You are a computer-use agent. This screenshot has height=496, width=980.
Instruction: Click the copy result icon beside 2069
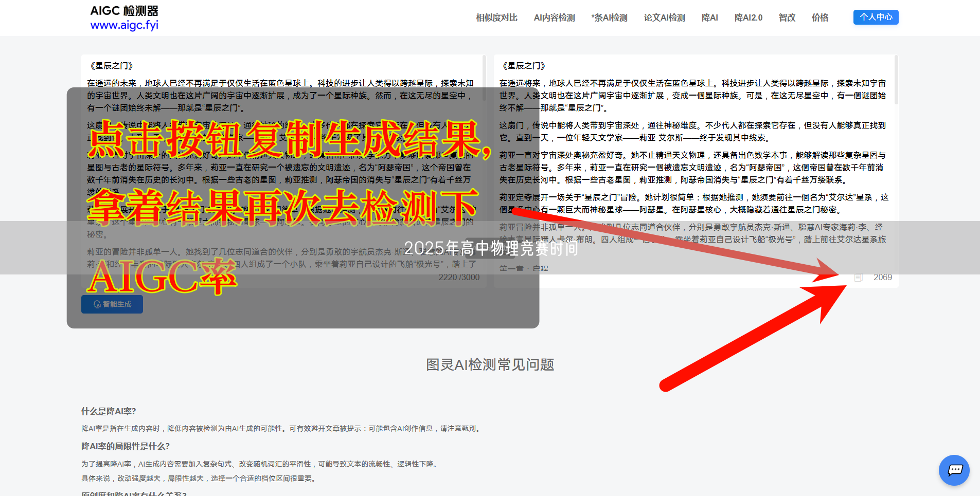point(858,278)
